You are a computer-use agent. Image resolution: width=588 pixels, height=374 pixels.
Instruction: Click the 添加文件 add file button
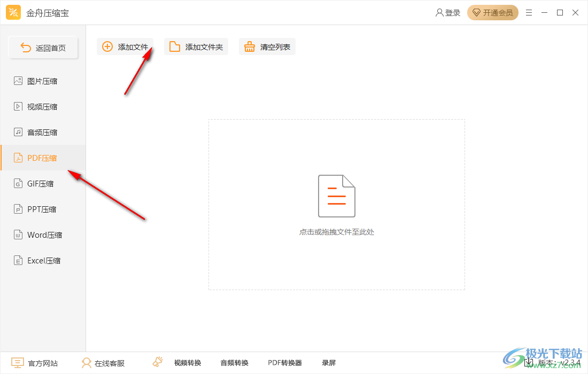point(125,47)
